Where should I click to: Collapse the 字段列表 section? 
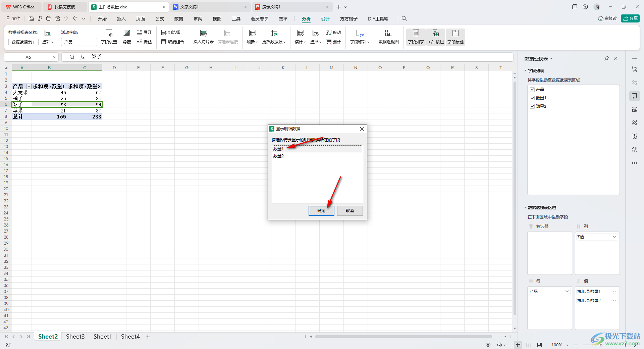[x=525, y=71]
